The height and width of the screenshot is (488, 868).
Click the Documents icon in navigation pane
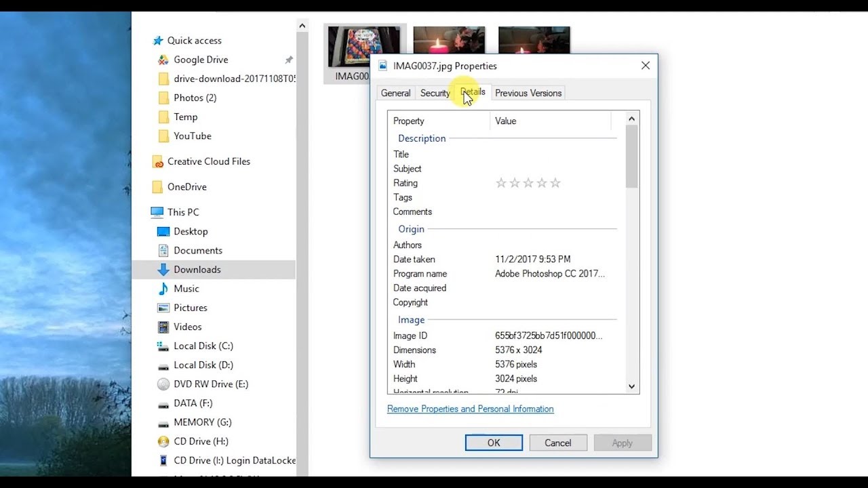(163, 250)
